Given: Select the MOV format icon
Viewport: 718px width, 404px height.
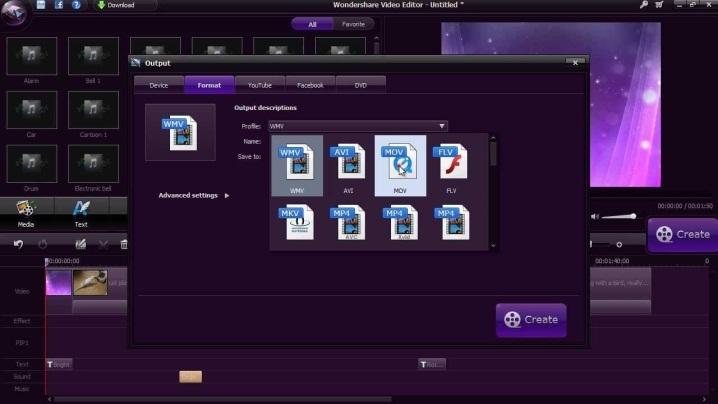Looking at the screenshot, I should [400, 165].
